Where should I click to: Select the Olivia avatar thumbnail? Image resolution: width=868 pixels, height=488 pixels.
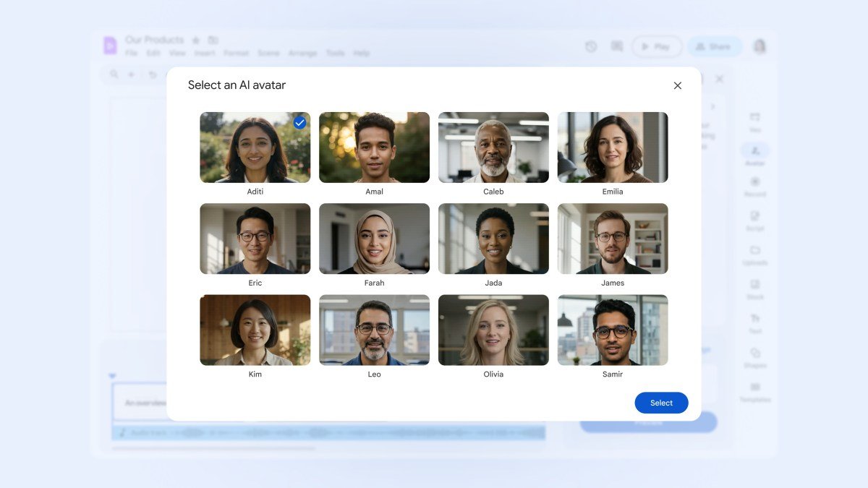(x=493, y=330)
